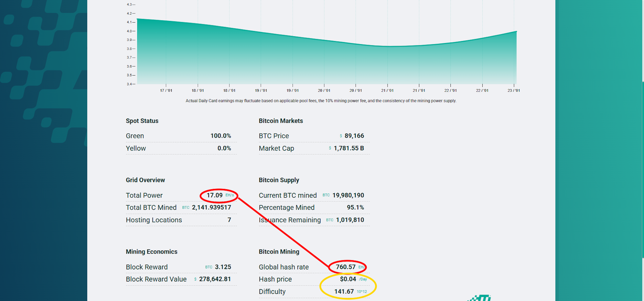Click the Block Reward Value amount 278,642.81
Screen dimensions: 644x301
(215, 279)
